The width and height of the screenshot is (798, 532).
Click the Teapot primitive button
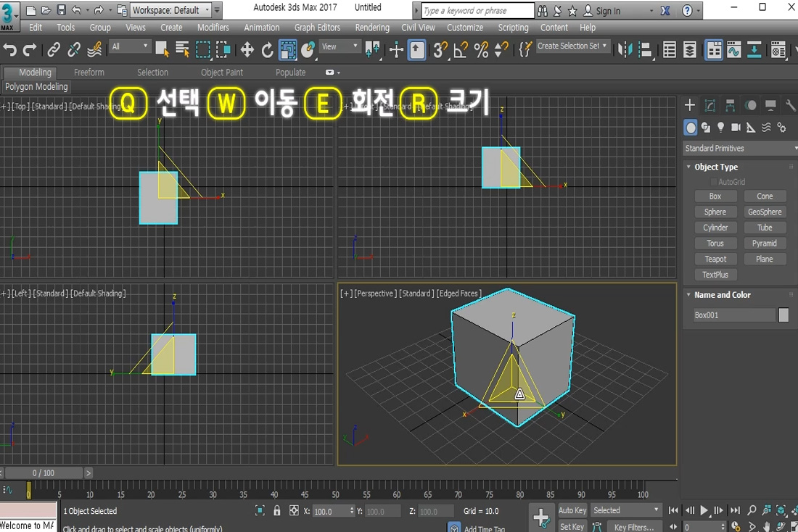coord(715,259)
